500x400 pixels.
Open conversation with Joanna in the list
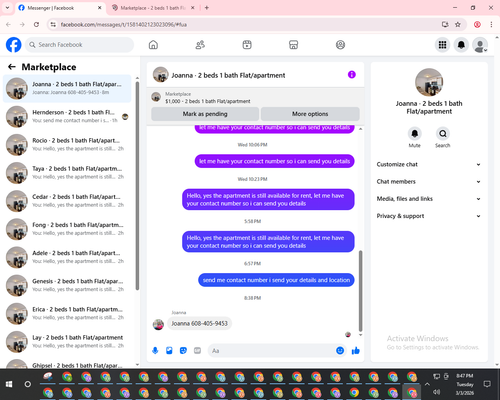click(67, 88)
